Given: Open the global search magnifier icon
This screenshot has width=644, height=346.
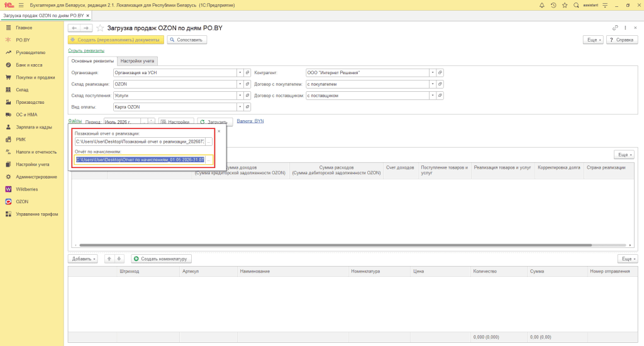Looking at the screenshot, I should [x=576, y=5].
